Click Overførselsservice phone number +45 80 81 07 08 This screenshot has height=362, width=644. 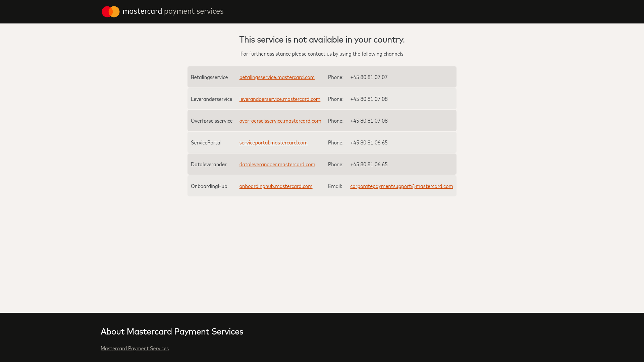pos(369,121)
